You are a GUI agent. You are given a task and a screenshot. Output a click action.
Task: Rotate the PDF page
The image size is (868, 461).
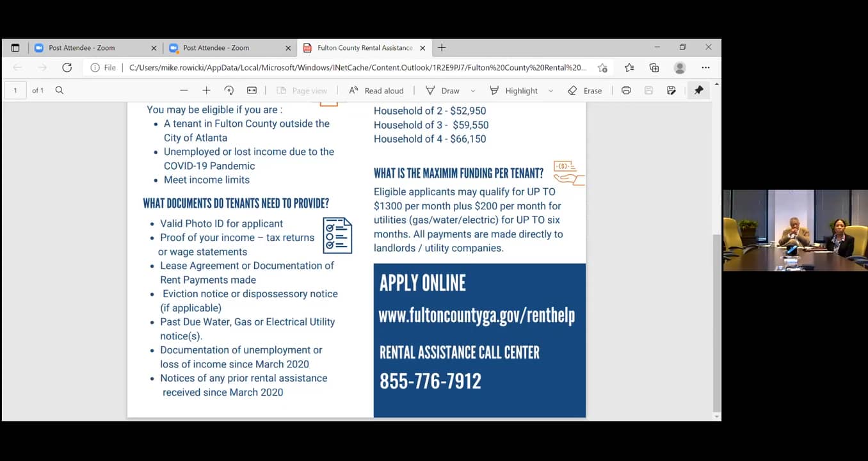[229, 90]
